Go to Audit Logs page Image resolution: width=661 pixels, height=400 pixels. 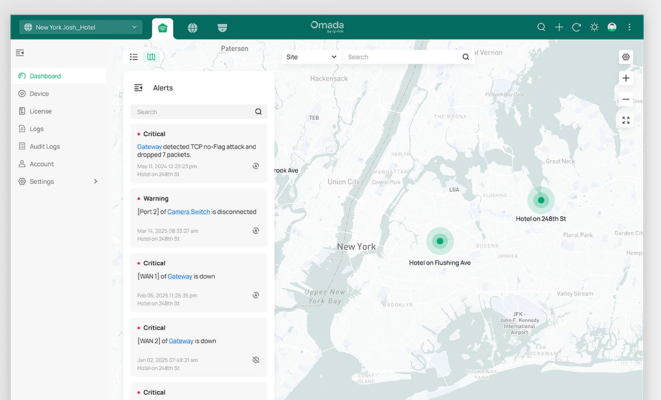pos(45,147)
